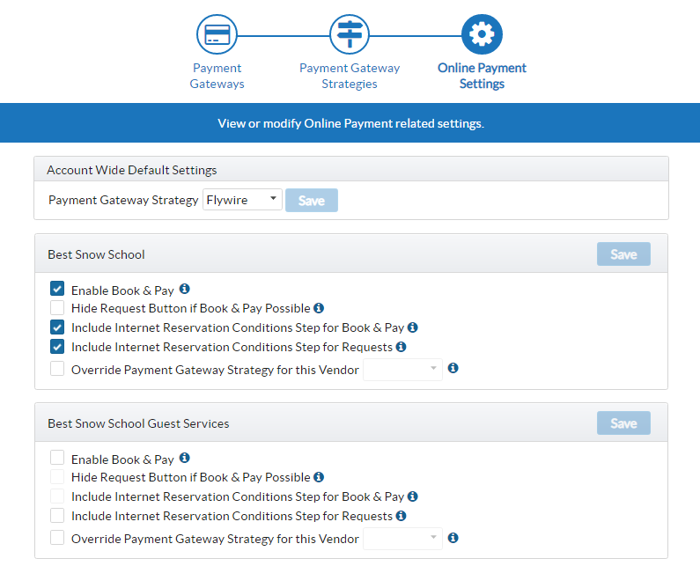Click Save in Best Snow School panel header
700x588 pixels.
click(x=623, y=254)
